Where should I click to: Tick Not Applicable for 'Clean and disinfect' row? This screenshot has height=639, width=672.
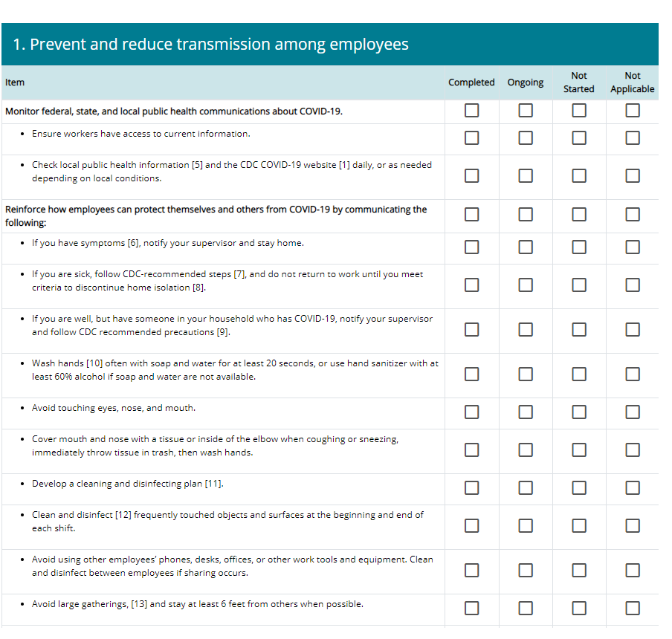[x=633, y=525]
